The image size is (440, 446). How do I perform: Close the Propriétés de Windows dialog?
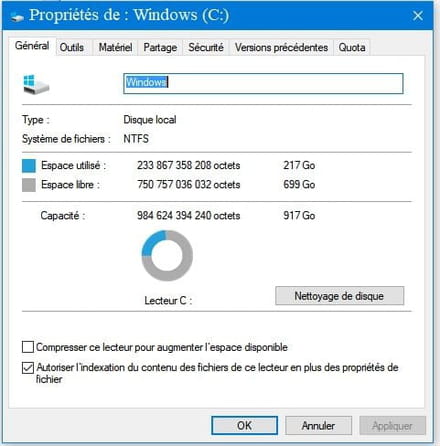pos(418,16)
